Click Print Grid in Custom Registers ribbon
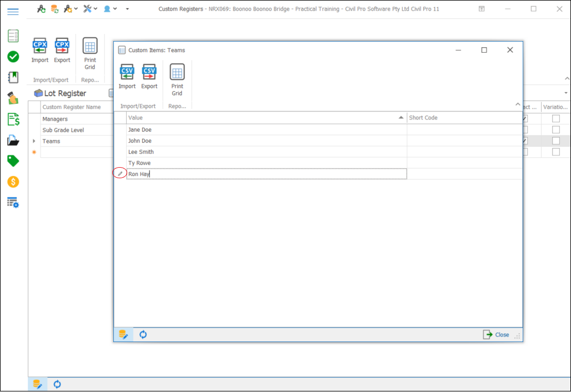 point(90,53)
